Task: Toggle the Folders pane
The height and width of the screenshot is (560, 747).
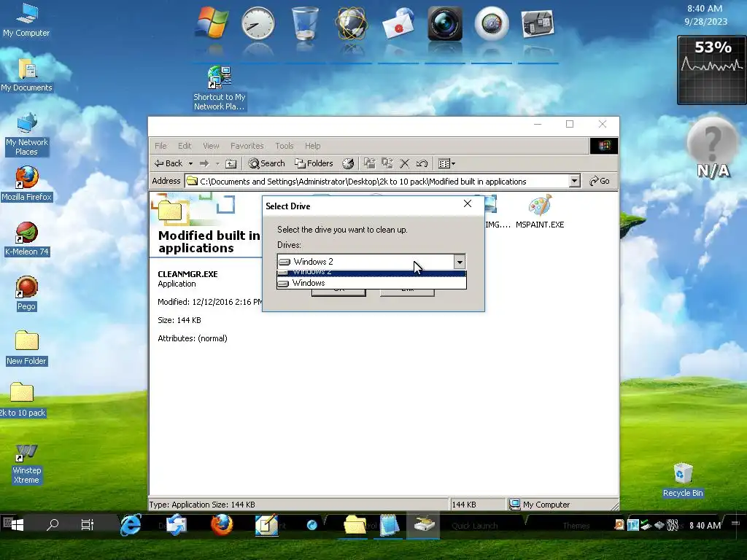Action: coord(314,163)
